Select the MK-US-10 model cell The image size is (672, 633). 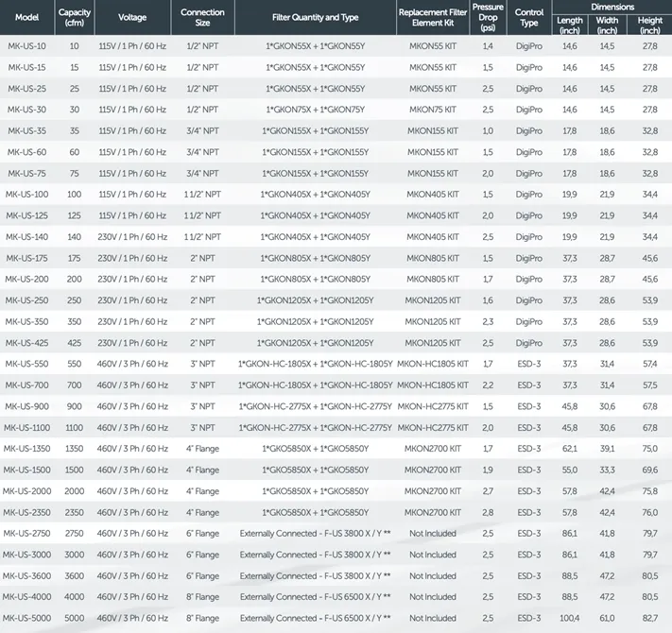pyautogui.click(x=26, y=45)
